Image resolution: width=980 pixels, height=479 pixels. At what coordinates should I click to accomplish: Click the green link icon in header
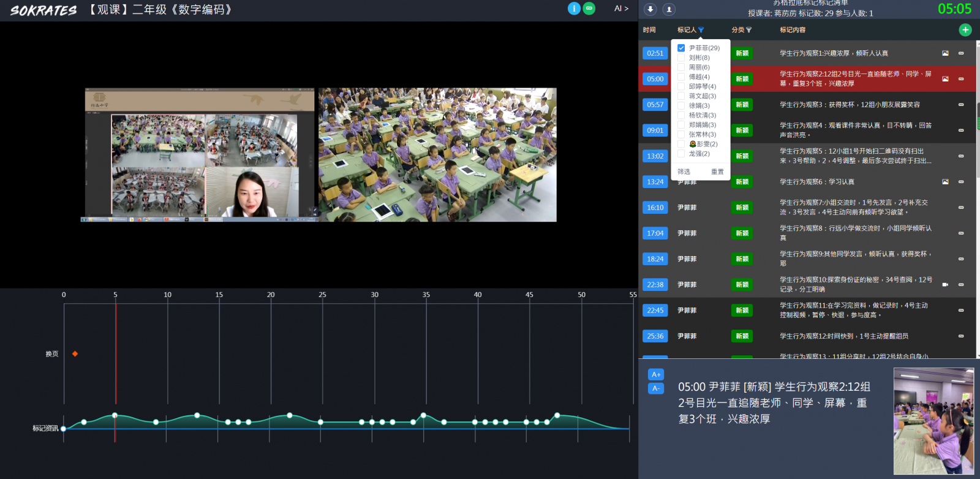coord(589,9)
